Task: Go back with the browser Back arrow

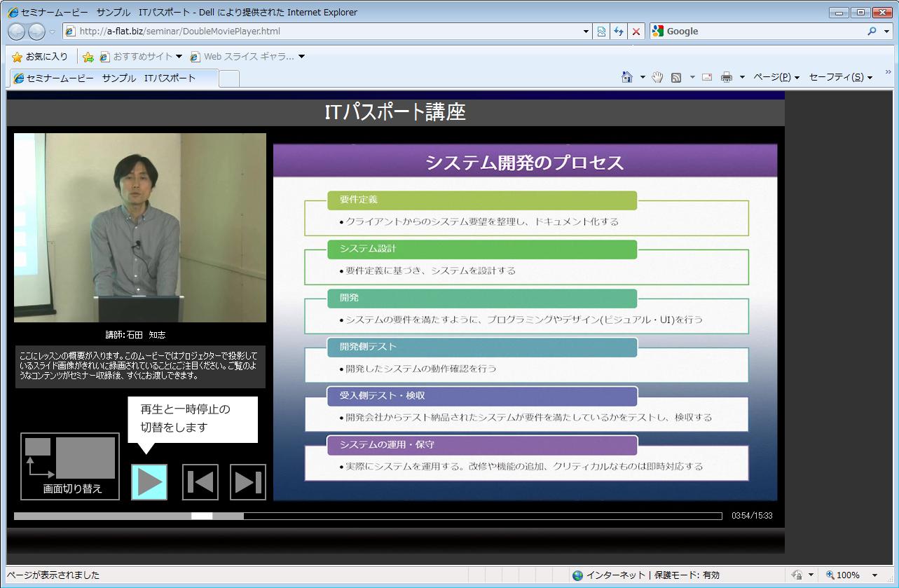Action: pos(17,32)
